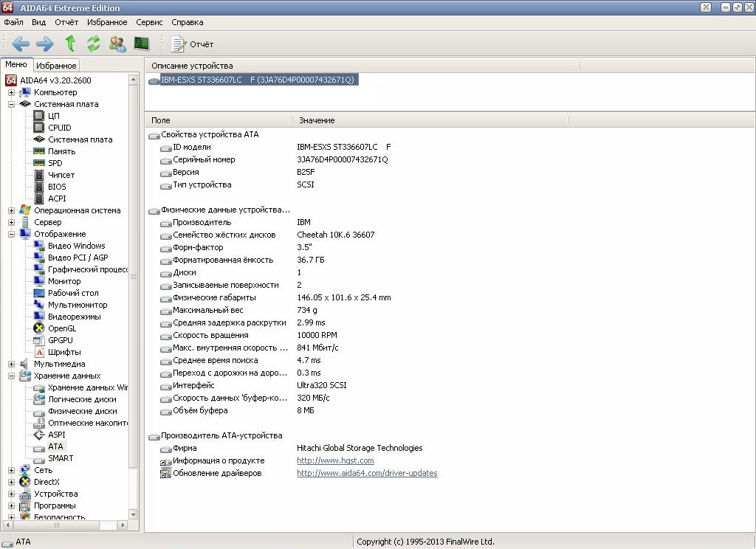The width and height of the screenshot is (756, 549).
Task: Expand the Сервер tree node
Action: (x=11, y=222)
